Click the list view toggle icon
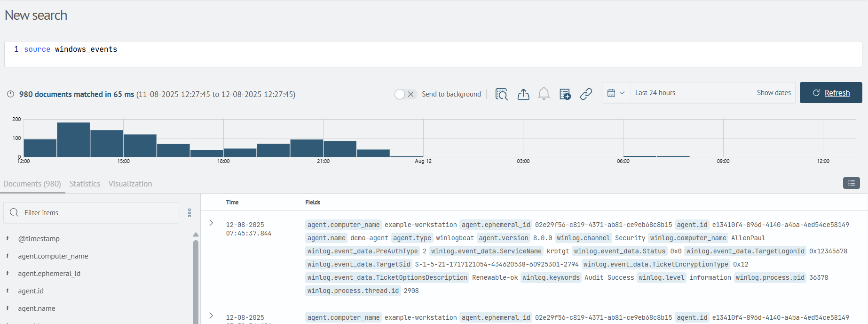Screen dimensions: 868x324 851,183
